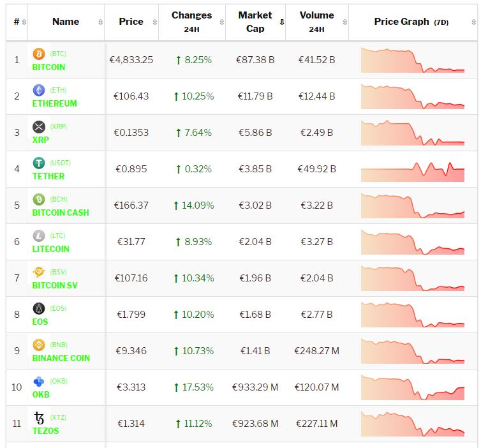Click the Volume 24H column header

pyautogui.click(x=316, y=22)
